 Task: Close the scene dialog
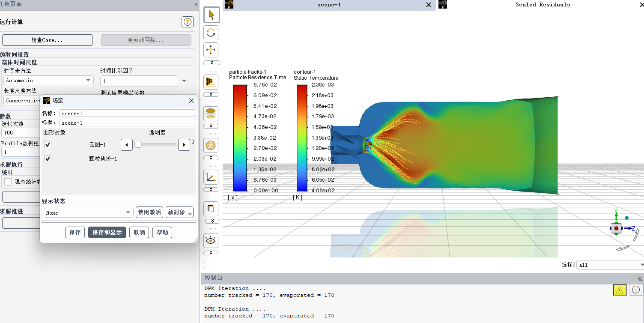coord(191,101)
